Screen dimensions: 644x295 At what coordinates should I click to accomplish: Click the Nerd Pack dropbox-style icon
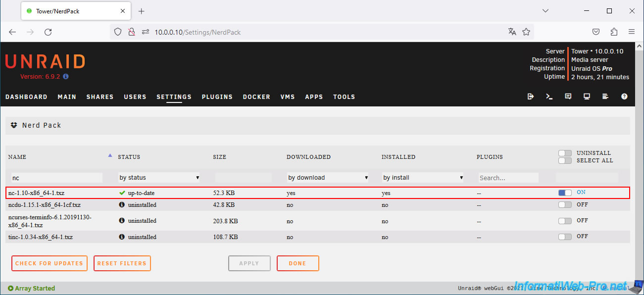(x=14, y=125)
